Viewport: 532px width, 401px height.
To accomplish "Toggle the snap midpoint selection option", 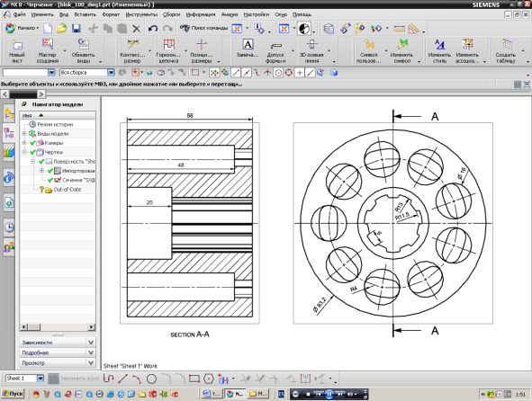I will point(247,73).
